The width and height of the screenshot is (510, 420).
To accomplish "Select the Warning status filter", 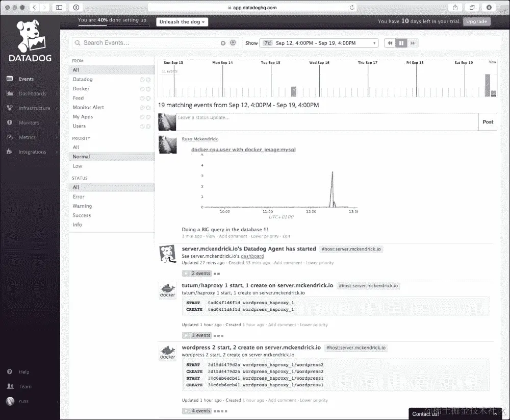I will (82, 206).
